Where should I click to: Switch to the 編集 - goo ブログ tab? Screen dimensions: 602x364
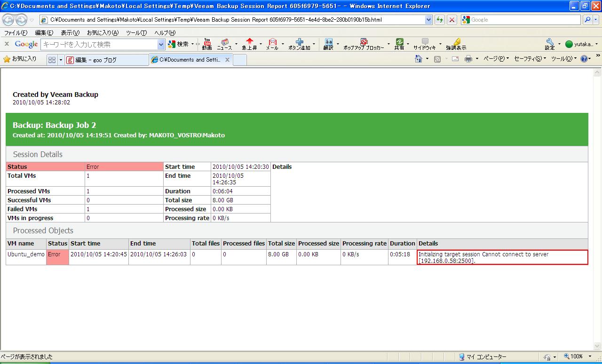tap(106, 60)
